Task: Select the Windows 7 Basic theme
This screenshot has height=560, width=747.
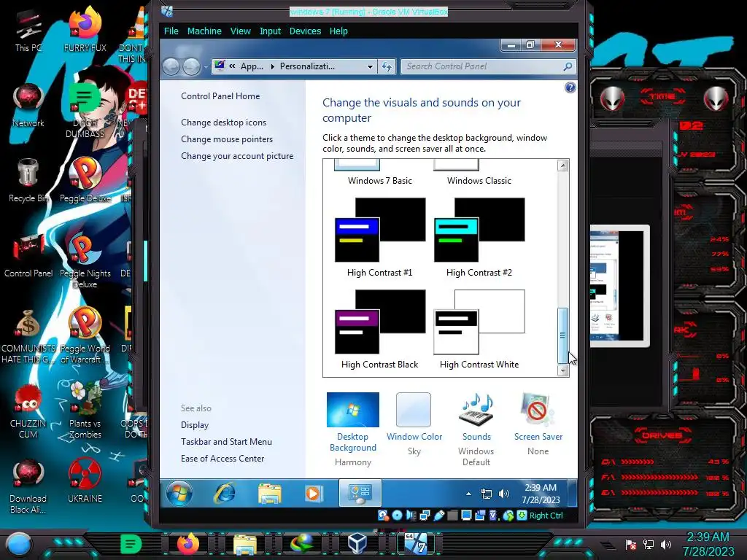Action: coord(379,174)
